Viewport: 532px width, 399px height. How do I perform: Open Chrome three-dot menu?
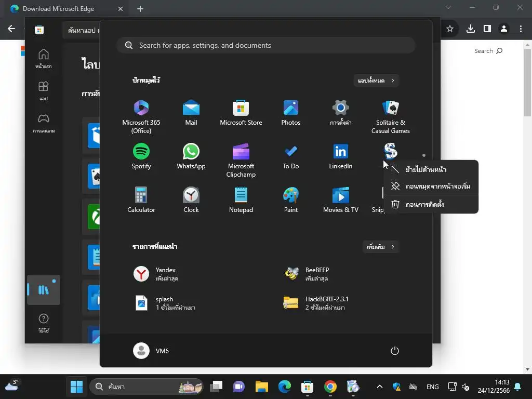click(521, 29)
